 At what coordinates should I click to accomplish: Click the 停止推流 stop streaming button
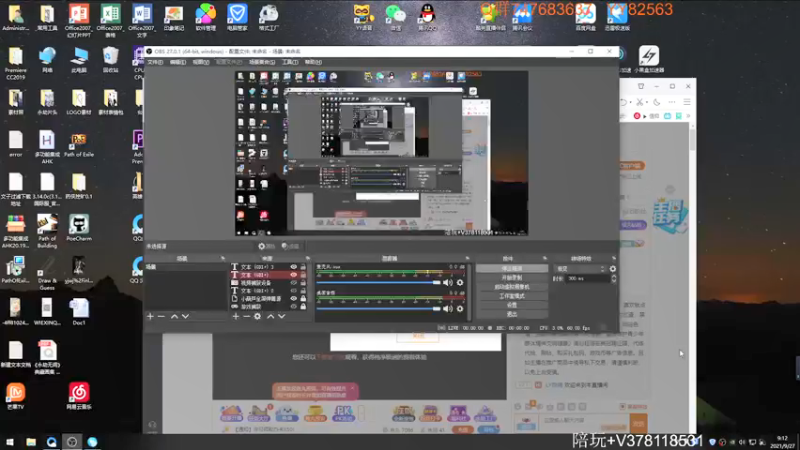[512, 268]
